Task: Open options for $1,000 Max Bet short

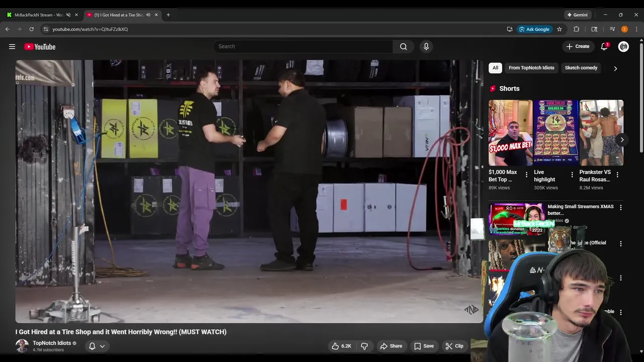Action: (527, 175)
